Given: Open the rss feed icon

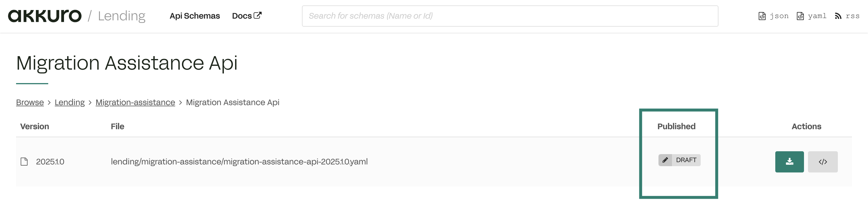Looking at the screenshot, I should point(838,16).
